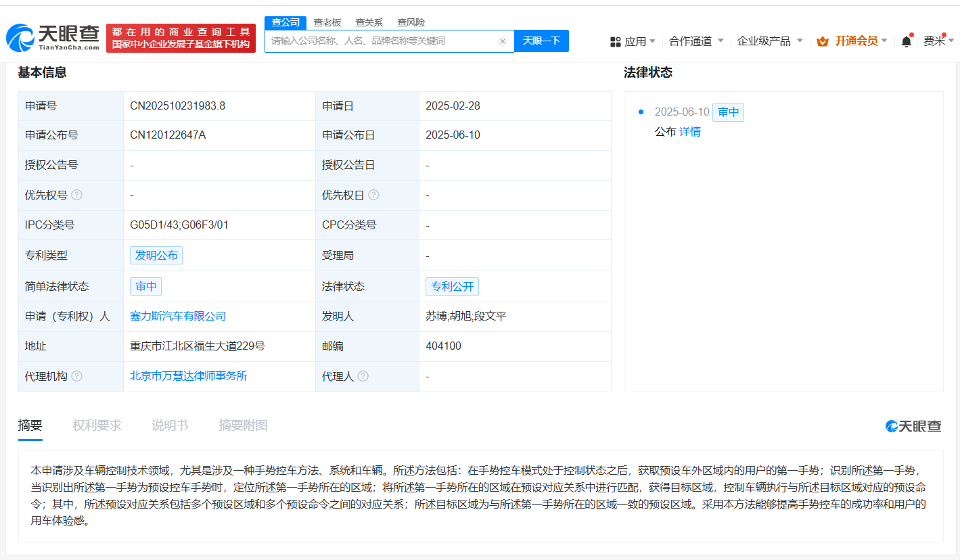Switch to the 说明书 tab

click(x=170, y=425)
